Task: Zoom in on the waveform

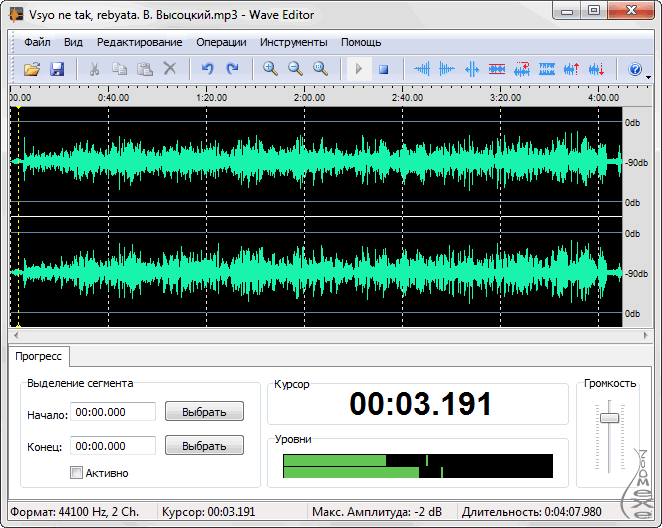Action: [270, 69]
